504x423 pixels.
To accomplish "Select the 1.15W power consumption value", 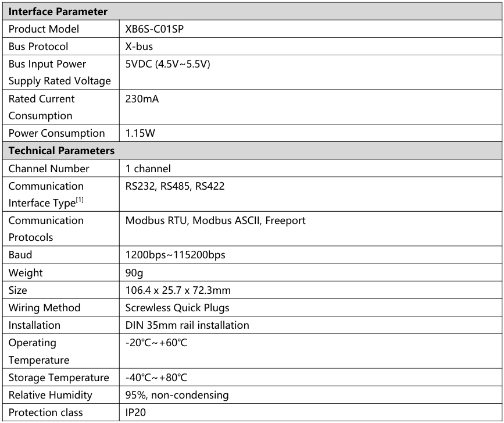I will point(140,133).
